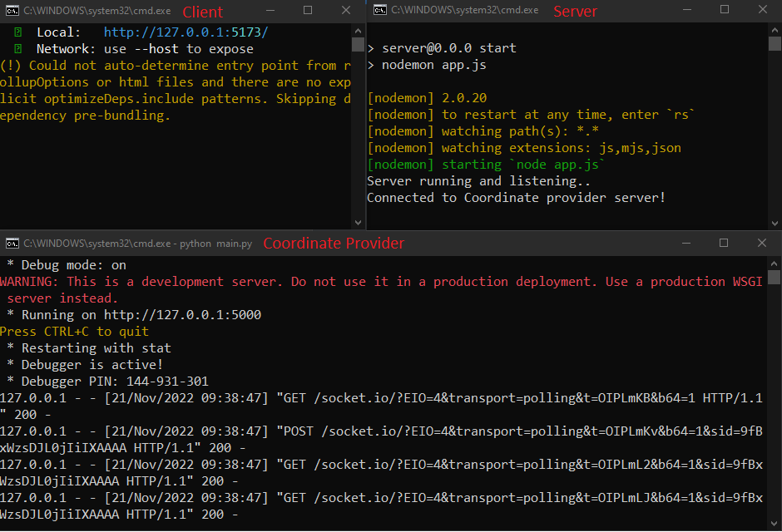Click the cmd icon in Client window title
Image resolution: width=782 pixels, height=532 pixels.
click(12, 11)
